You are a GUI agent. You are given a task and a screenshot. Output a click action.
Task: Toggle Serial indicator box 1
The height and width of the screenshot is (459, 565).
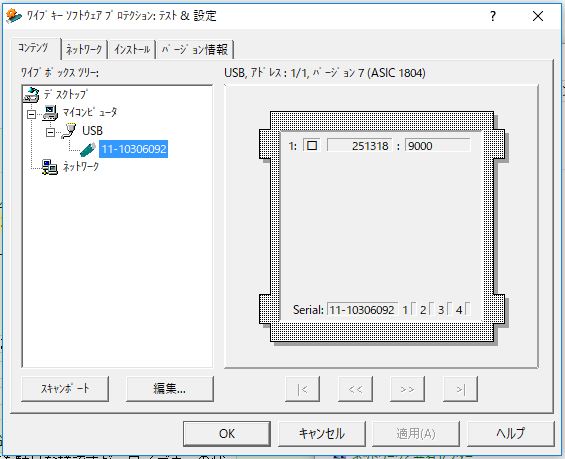click(x=414, y=309)
